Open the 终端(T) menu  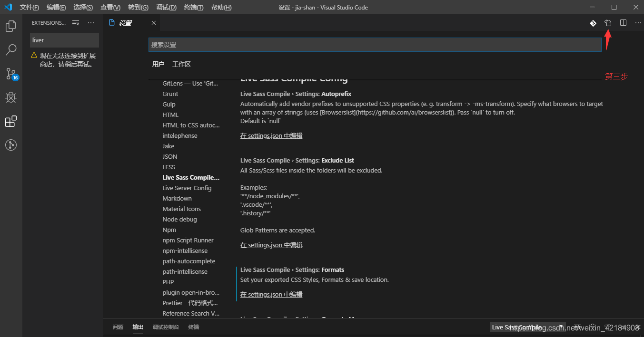(x=194, y=8)
